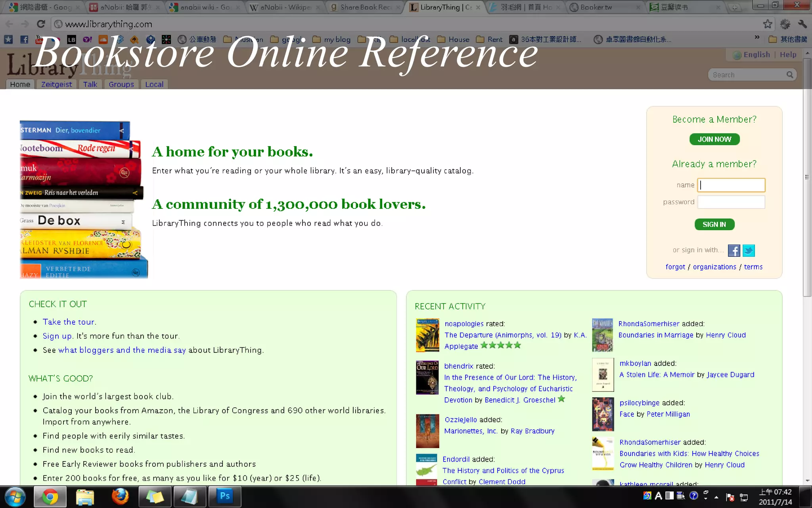Bookmark this page with the star icon
This screenshot has height=508, width=812.
pos(768,24)
